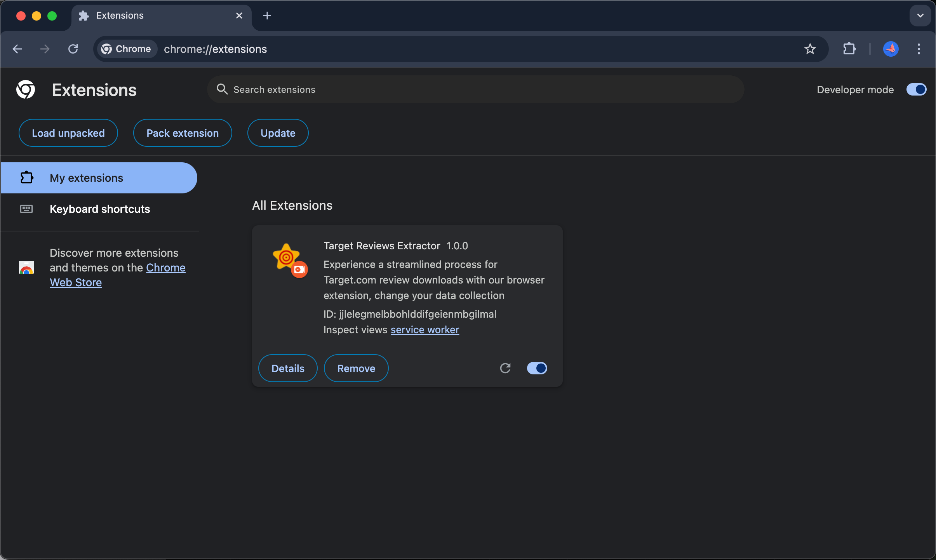Click the Update button
This screenshot has width=936, height=560.
point(278,133)
